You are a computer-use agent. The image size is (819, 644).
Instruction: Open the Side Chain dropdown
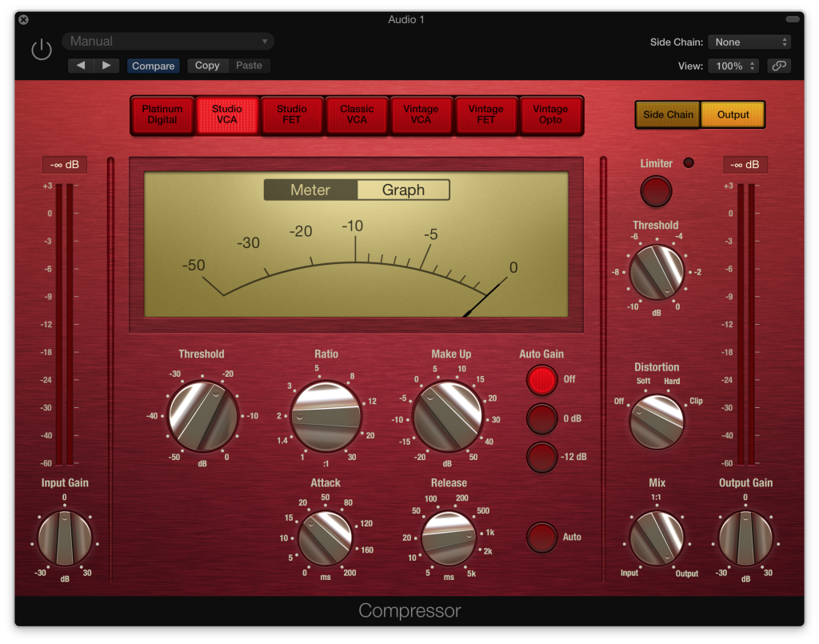click(x=749, y=42)
